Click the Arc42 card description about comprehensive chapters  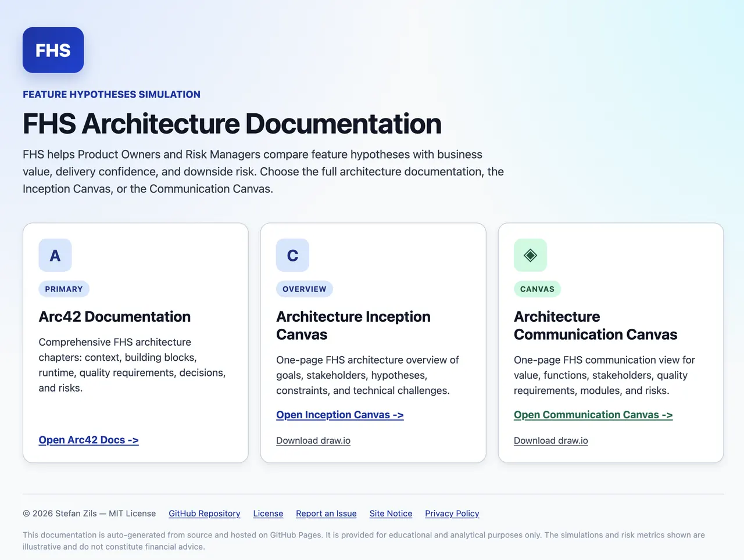[133, 365]
